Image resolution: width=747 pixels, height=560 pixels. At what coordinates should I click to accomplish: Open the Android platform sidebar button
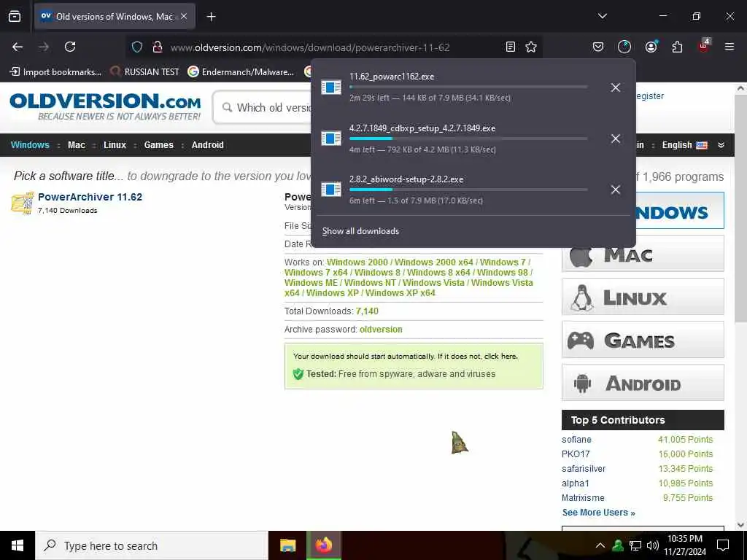pyautogui.click(x=643, y=383)
